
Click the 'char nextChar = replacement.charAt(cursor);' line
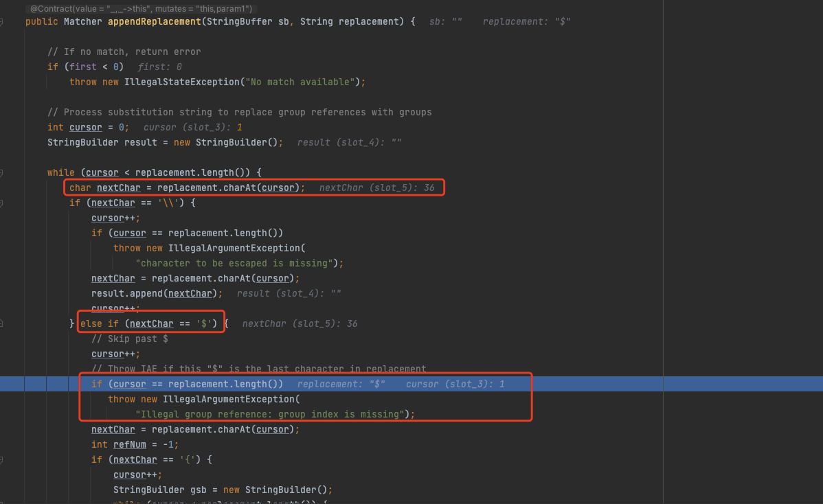tap(187, 187)
